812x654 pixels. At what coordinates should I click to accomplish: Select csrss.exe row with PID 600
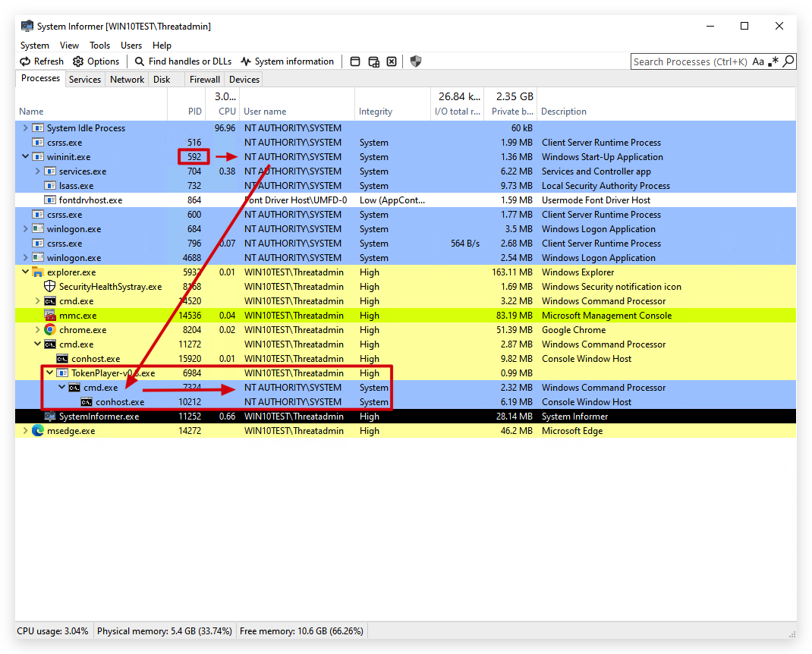[x=405, y=215]
